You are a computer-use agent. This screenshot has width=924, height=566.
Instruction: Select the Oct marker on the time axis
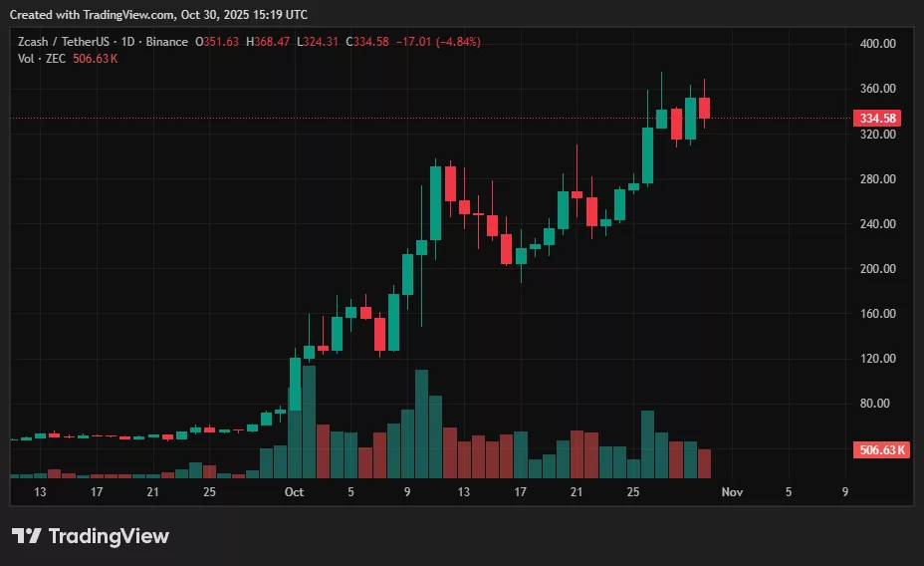pos(294,491)
